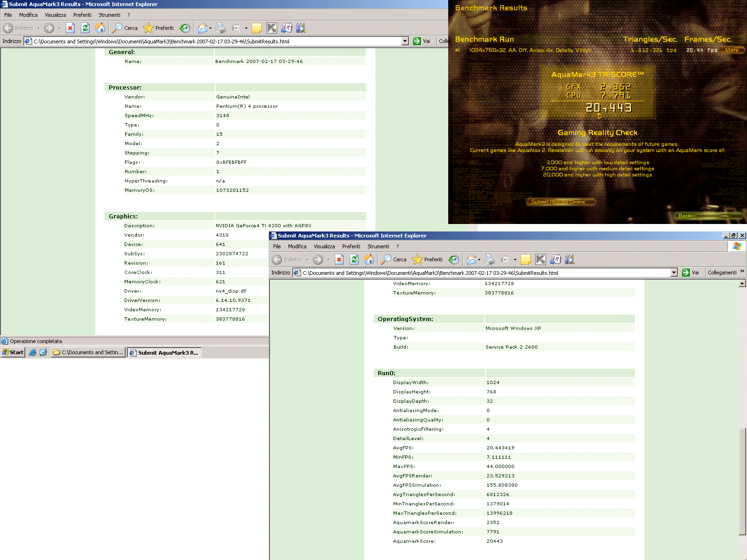Switch to C:\Documents and Settin... taskbar button
747x560 pixels.
[x=88, y=352]
